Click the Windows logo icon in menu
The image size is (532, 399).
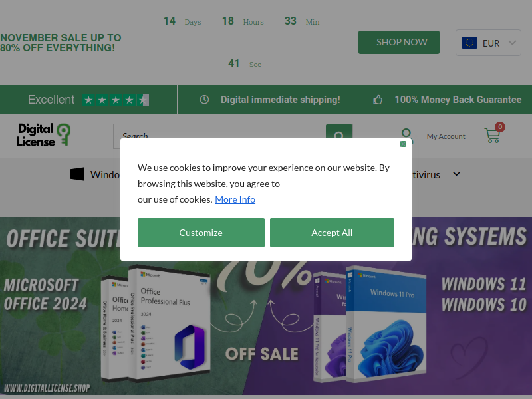(x=77, y=174)
